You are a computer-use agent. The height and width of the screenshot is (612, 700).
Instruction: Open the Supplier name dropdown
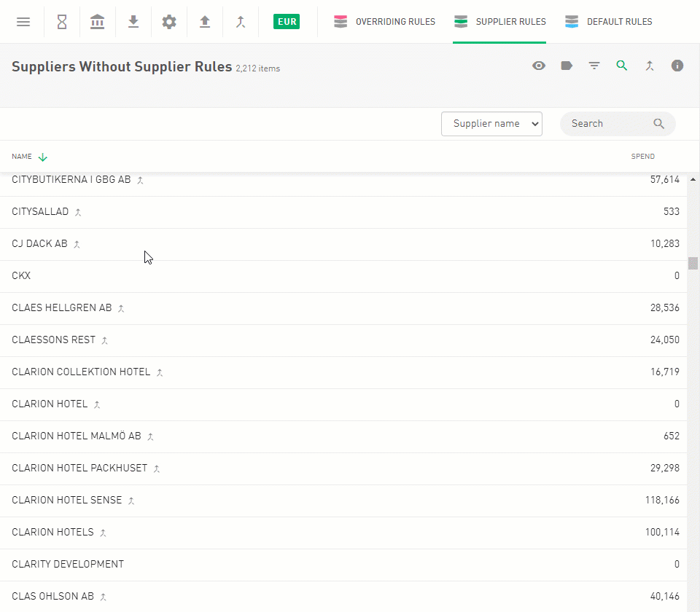coord(491,124)
